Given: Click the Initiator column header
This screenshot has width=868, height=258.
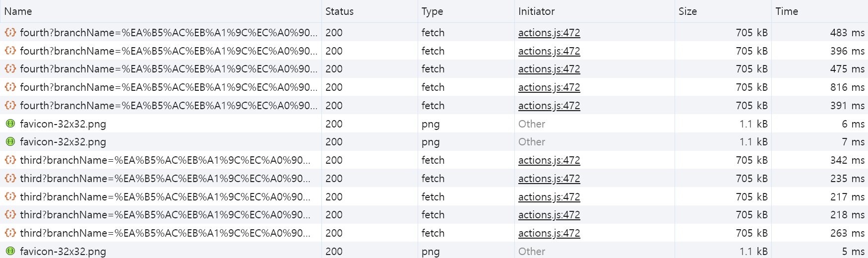Looking at the screenshot, I should pyautogui.click(x=536, y=11).
